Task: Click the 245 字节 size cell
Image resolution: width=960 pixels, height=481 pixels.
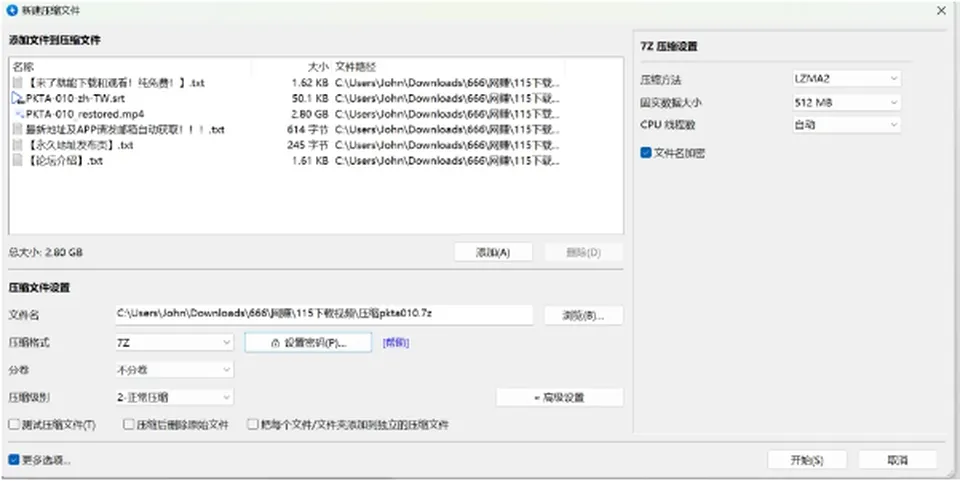Action: [x=307, y=145]
